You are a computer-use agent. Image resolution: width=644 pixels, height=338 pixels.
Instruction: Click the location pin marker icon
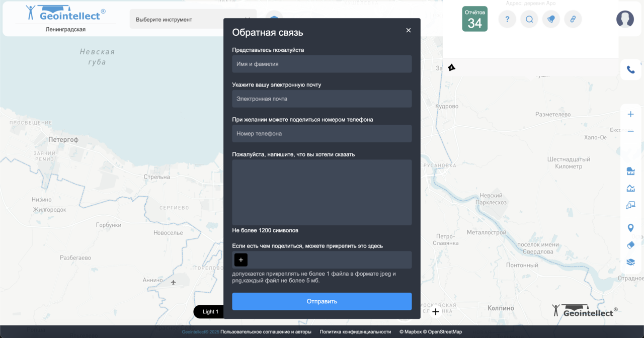point(630,228)
